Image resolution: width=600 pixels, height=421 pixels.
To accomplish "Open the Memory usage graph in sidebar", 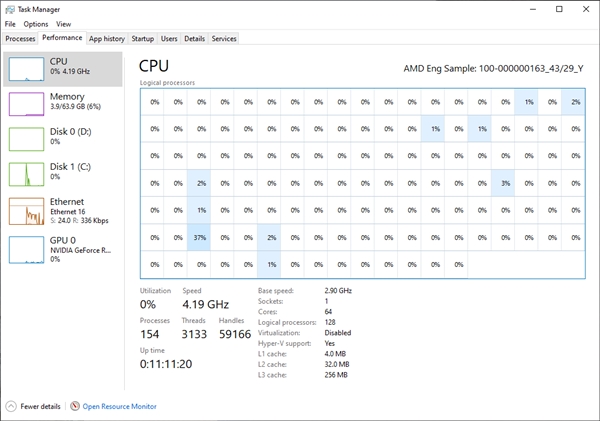I will (x=26, y=103).
